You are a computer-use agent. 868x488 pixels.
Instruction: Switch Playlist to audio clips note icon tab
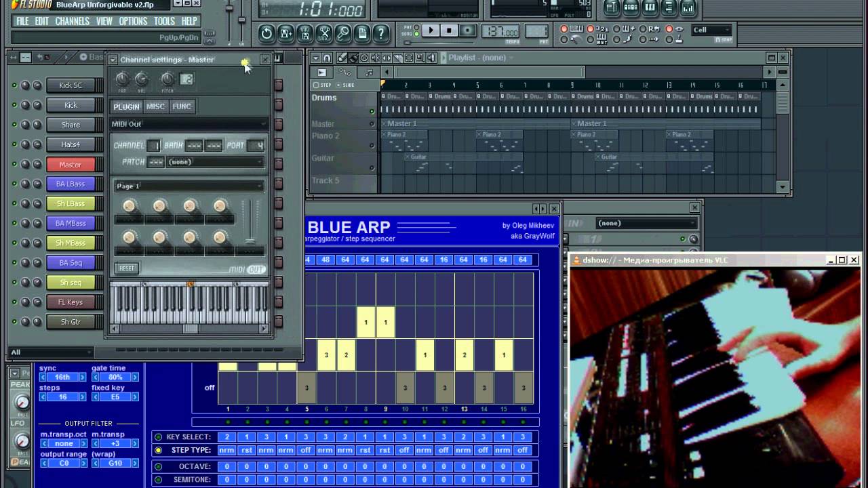(x=369, y=73)
